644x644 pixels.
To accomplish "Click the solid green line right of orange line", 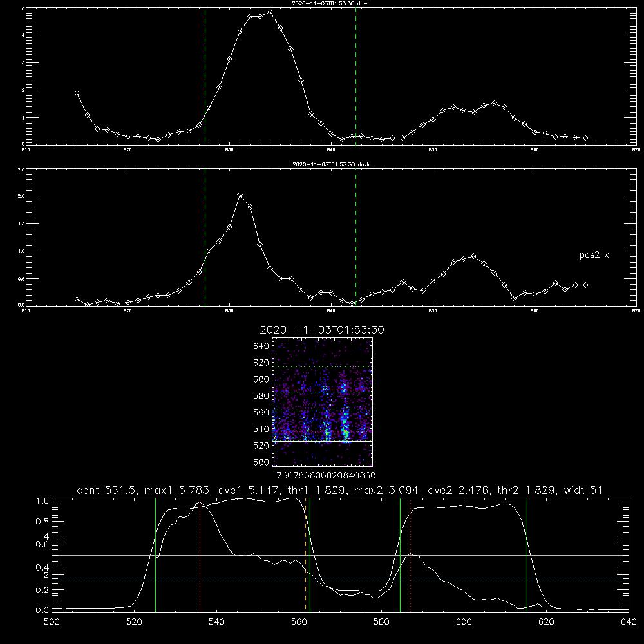I will click(310, 554).
